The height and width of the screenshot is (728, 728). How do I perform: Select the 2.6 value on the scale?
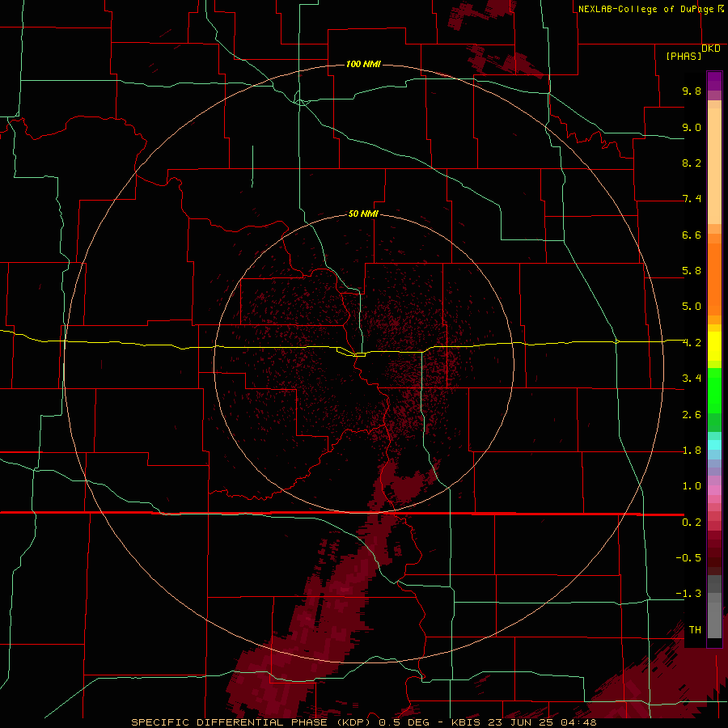[x=692, y=415]
